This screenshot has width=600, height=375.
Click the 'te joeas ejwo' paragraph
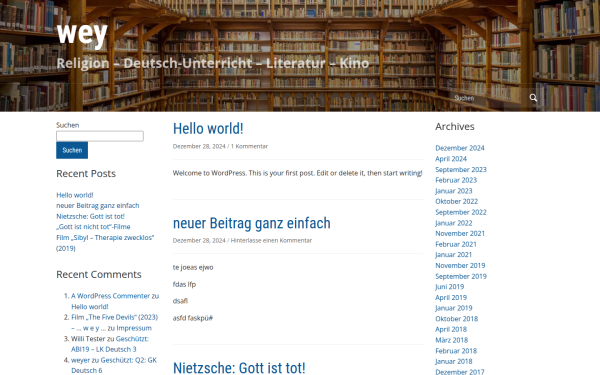(x=193, y=267)
